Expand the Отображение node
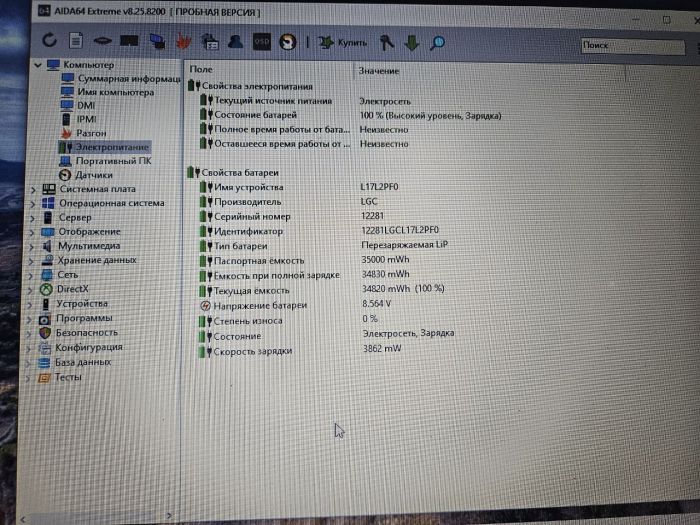 coord(31,232)
